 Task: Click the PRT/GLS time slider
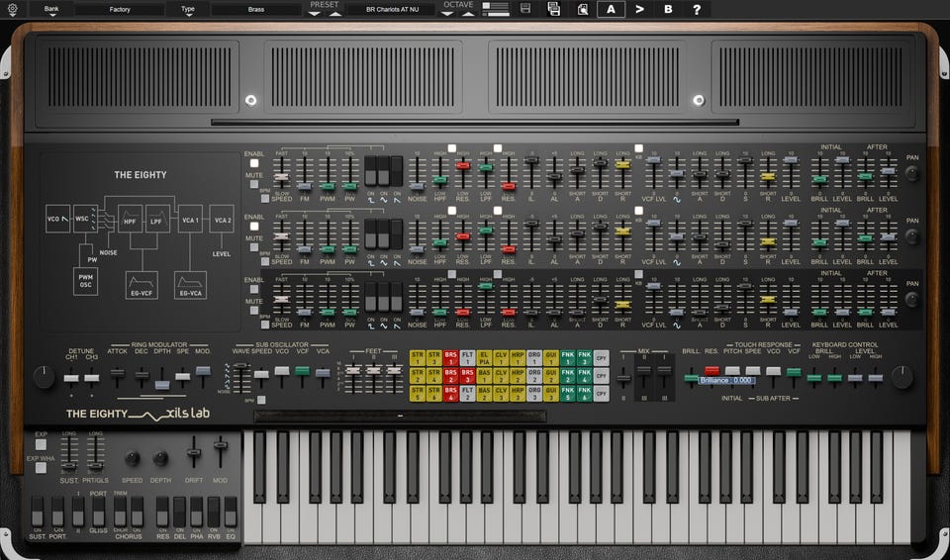(95, 466)
